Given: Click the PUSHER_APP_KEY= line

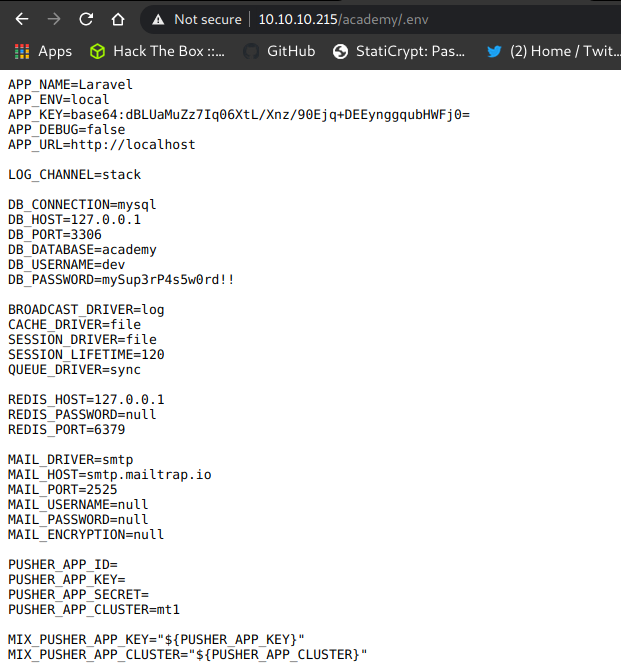Looking at the screenshot, I should (67, 579).
